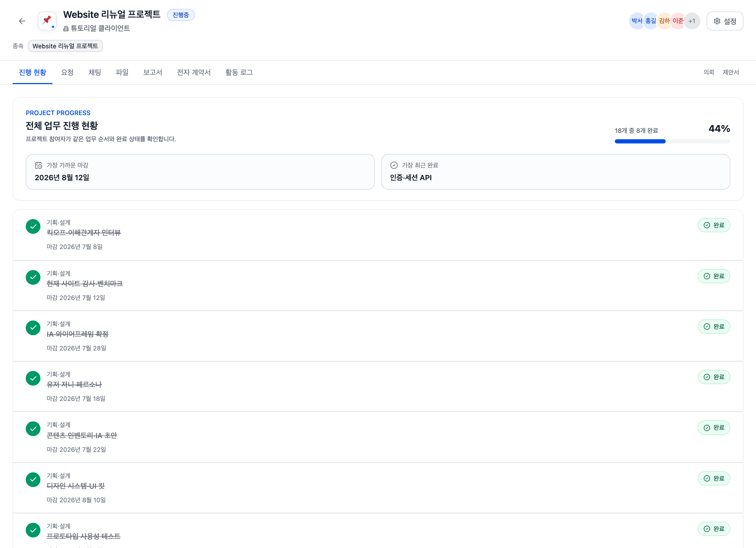Open the 가장 가까운 마감 2026년 8월 12일 card

[x=200, y=172]
